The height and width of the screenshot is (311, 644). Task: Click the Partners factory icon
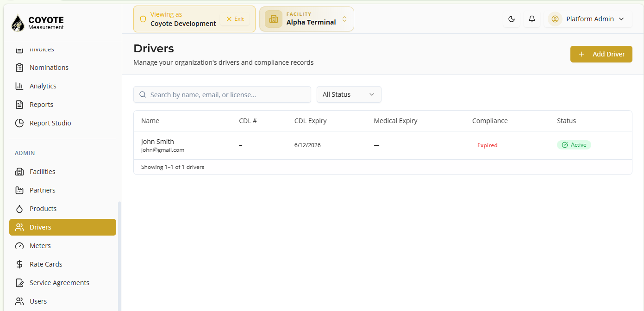[x=19, y=190]
